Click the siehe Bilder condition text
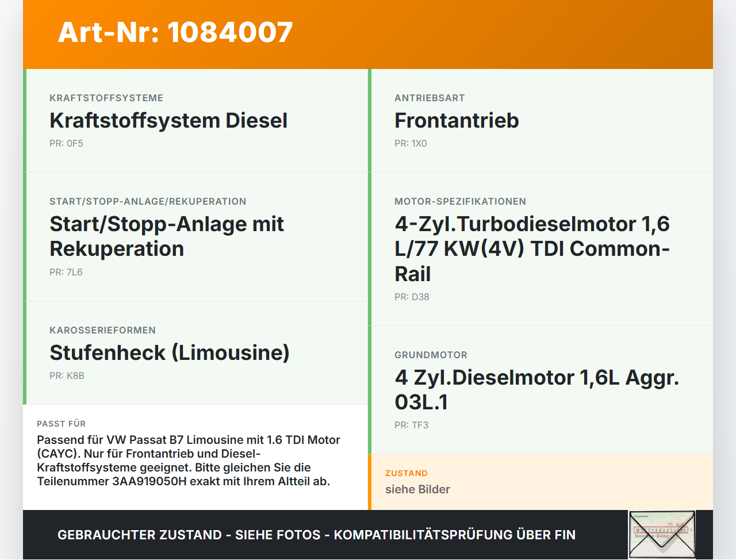The width and height of the screenshot is (736, 560). [417, 489]
